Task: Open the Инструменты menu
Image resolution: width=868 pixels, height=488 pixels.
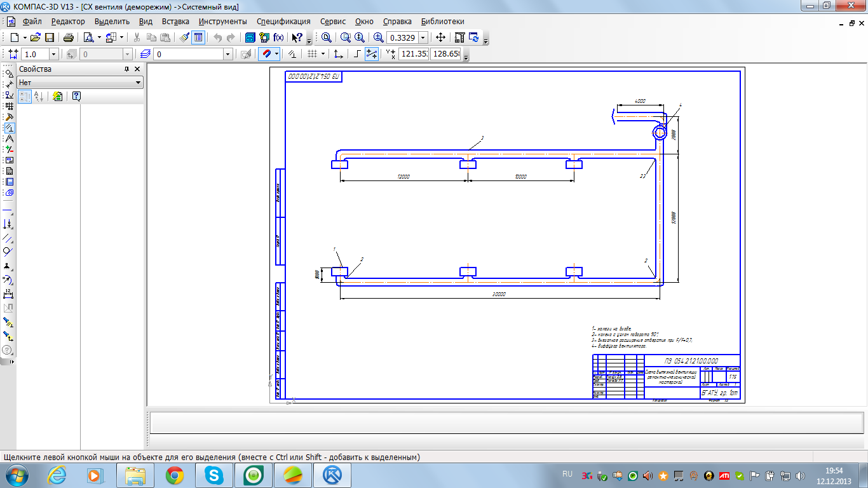Action: tap(222, 22)
